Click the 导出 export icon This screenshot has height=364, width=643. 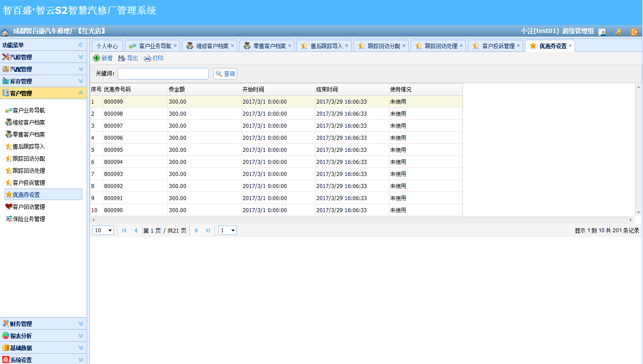click(122, 58)
